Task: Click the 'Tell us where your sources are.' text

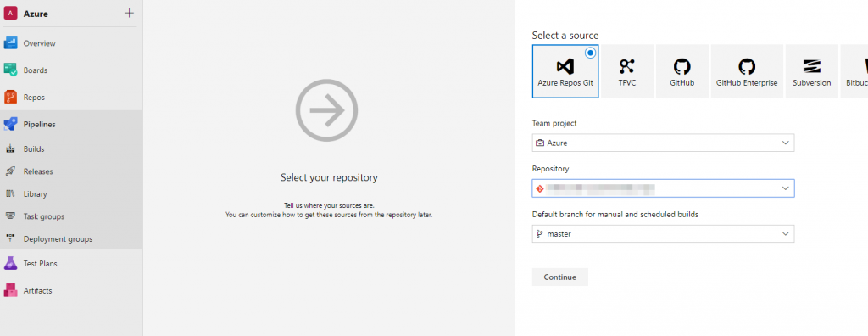Action: coord(329,205)
